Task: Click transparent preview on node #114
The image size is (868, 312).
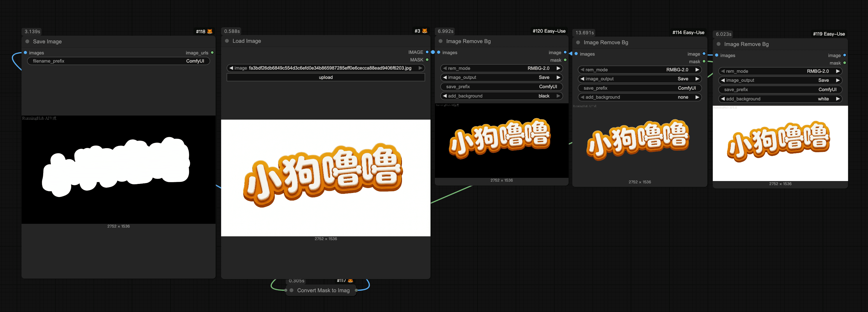Action: [640, 142]
